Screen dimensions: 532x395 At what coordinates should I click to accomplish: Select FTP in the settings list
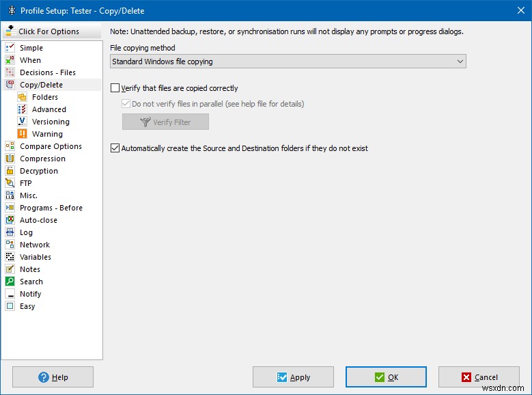click(25, 183)
